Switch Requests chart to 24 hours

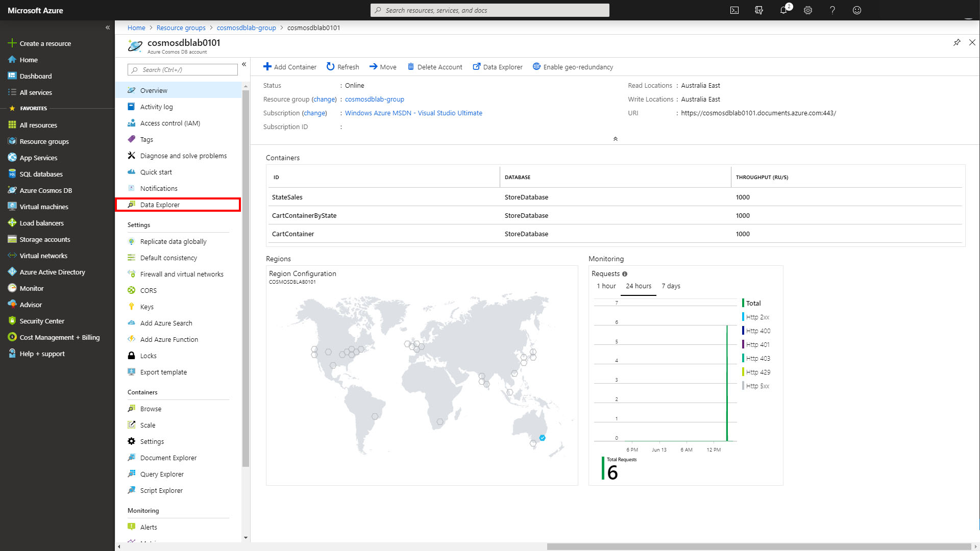pos(639,286)
